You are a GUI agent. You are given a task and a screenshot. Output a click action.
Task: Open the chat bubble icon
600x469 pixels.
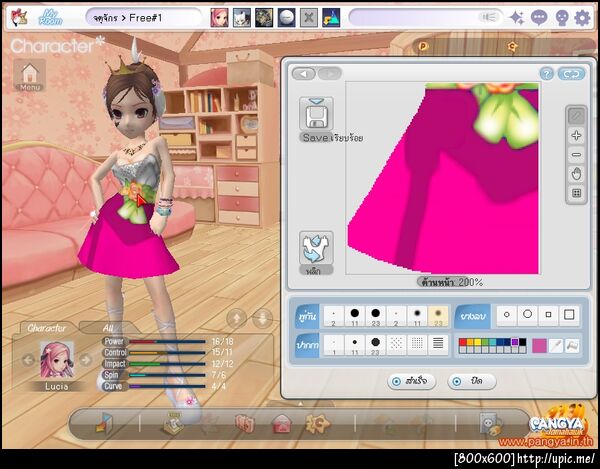coord(539,18)
